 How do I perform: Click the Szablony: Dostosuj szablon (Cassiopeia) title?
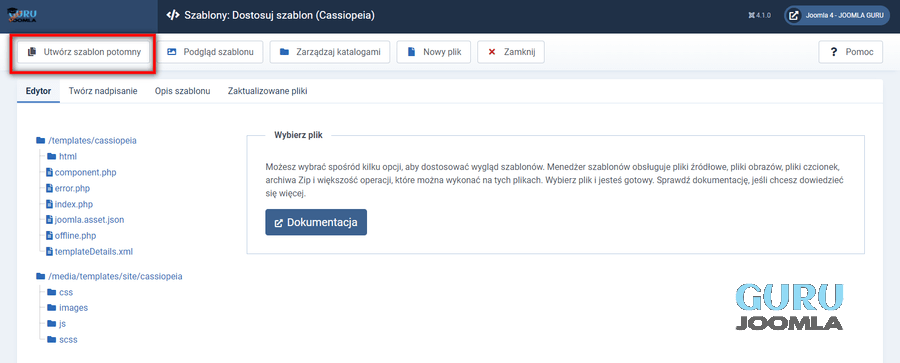point(279,16)
